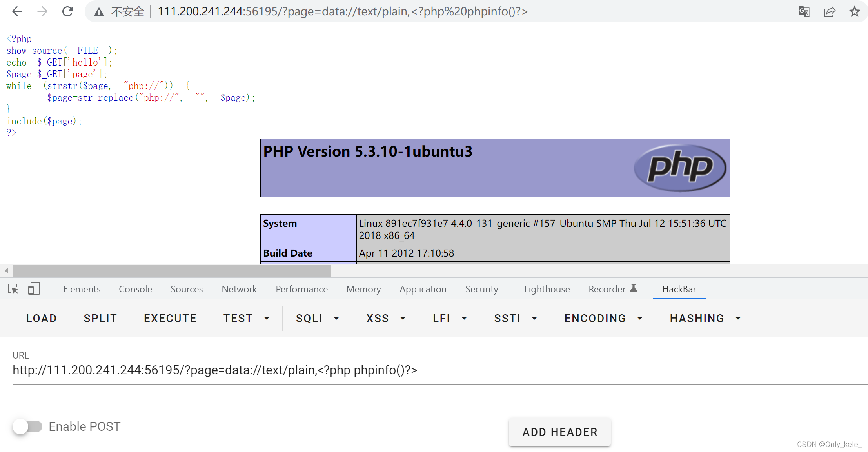Expand the ENCODING dropdown
Image resolution: width=868 pixels, height=452 pixels.
(603, 318)
